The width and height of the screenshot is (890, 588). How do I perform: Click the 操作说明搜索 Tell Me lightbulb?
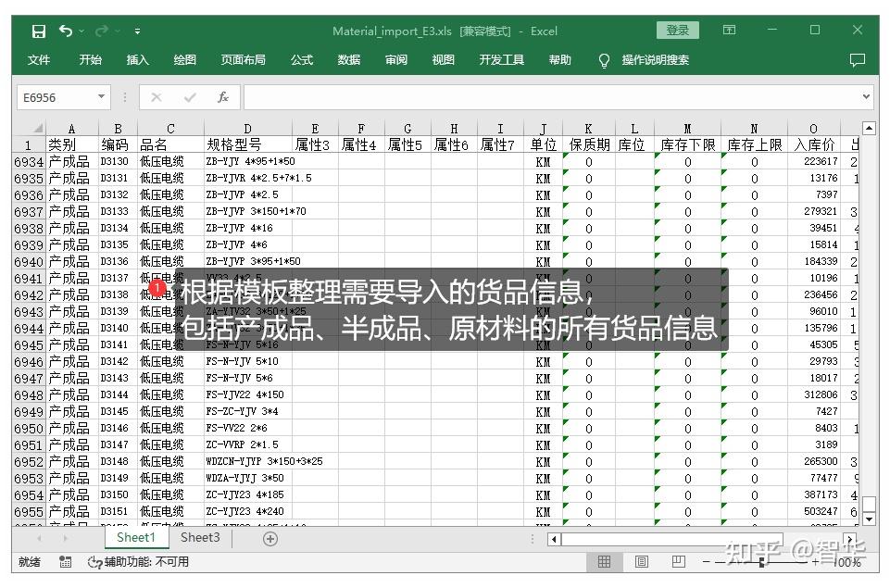pos(603,60)
